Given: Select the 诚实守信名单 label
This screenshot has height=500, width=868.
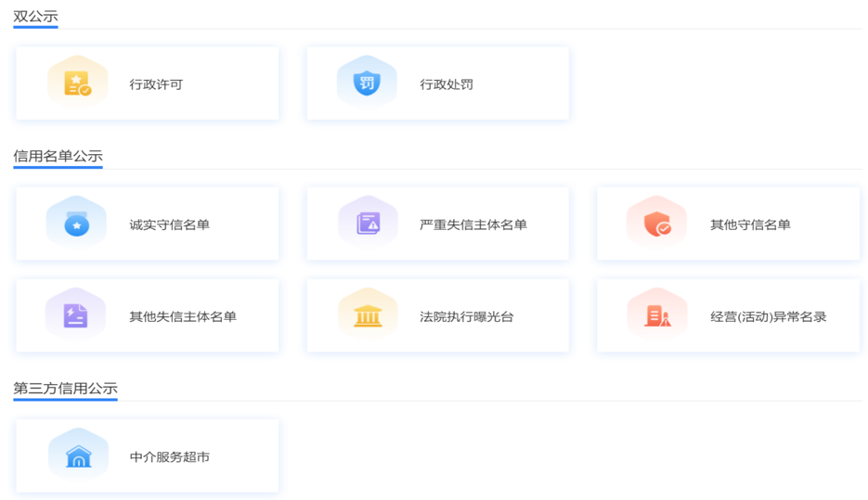Looking at the screenshot, I should click(169, 224).
